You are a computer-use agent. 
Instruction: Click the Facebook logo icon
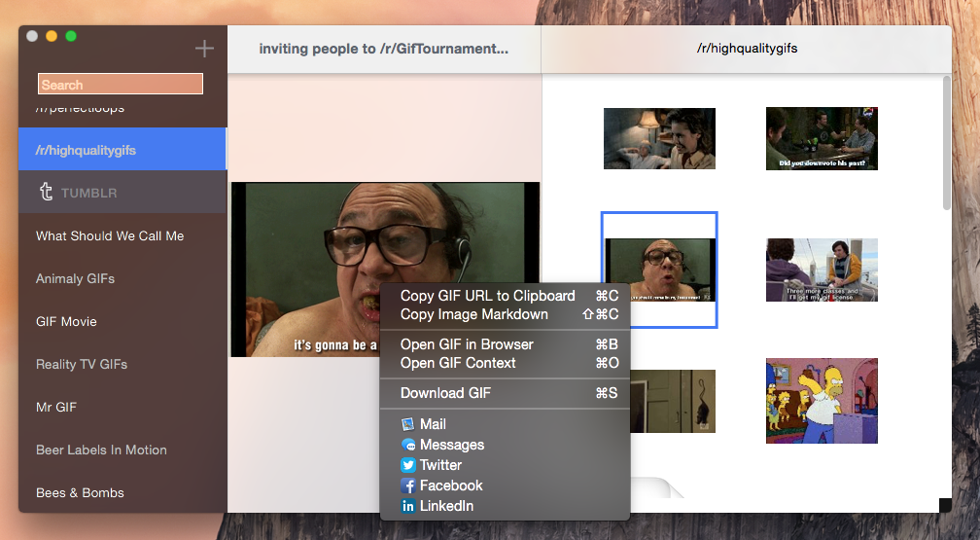click(408, 486)
